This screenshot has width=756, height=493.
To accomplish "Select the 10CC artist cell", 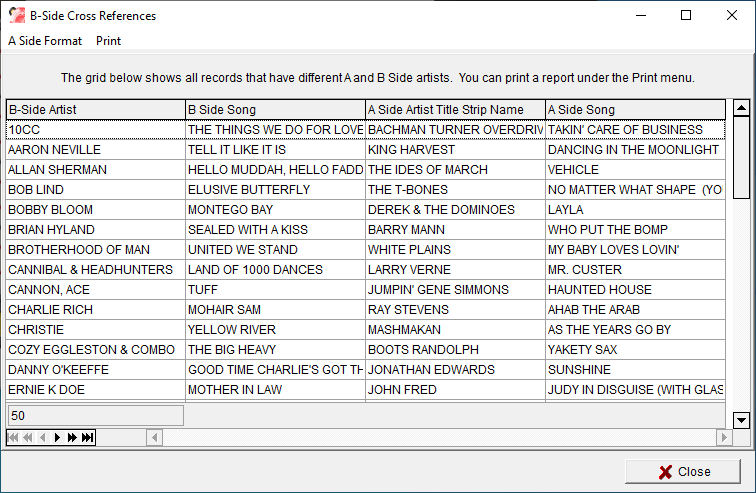I will tap(95, 130).
